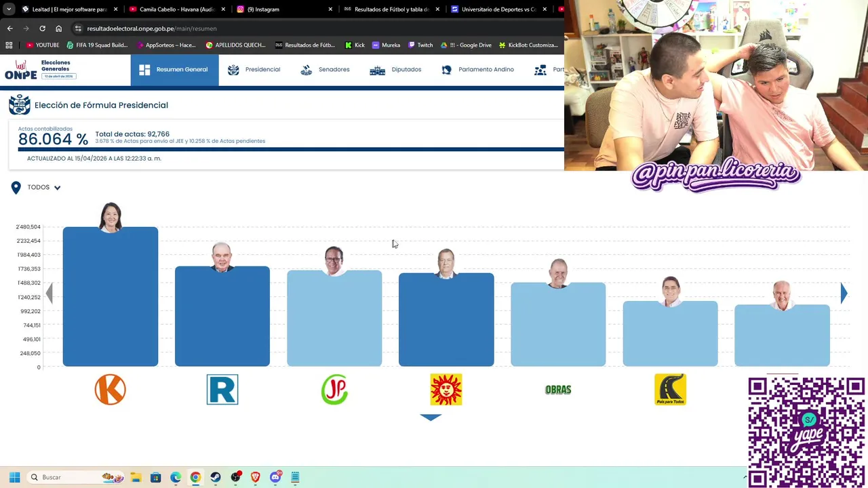The image size is (868, 488).
Task: Open the Google Drive bookmark
Action: pos(466,45)
